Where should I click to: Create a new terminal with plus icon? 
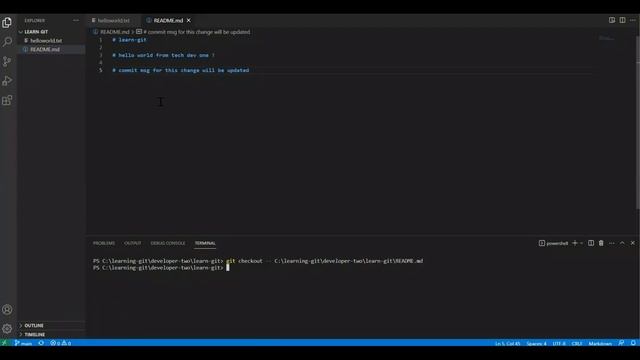[x=575, y=243]
